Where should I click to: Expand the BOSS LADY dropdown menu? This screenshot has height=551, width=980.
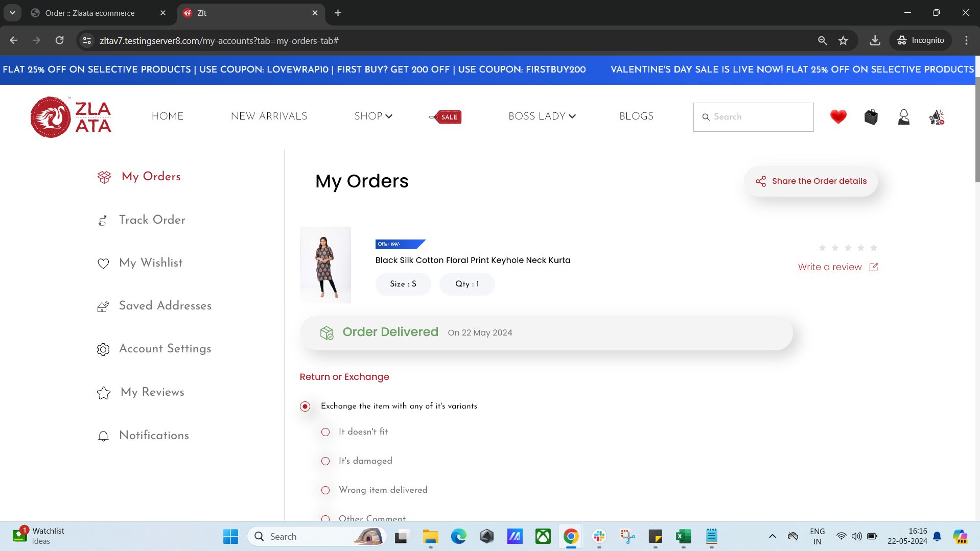(542, 116)
